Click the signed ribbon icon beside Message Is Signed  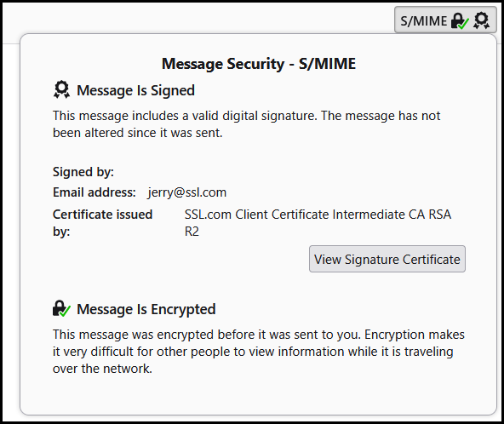click(x=61, y=89)
